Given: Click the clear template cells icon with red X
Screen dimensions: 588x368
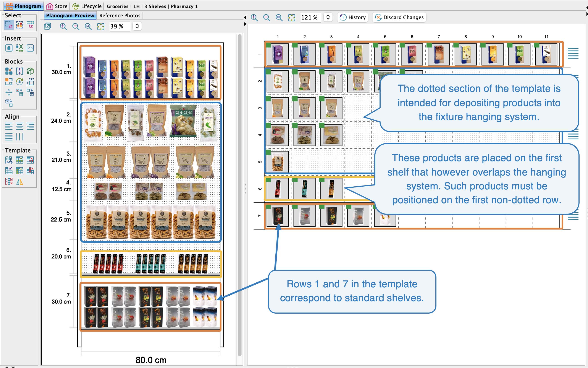Looking at the screenshot, I should (9, 181).
